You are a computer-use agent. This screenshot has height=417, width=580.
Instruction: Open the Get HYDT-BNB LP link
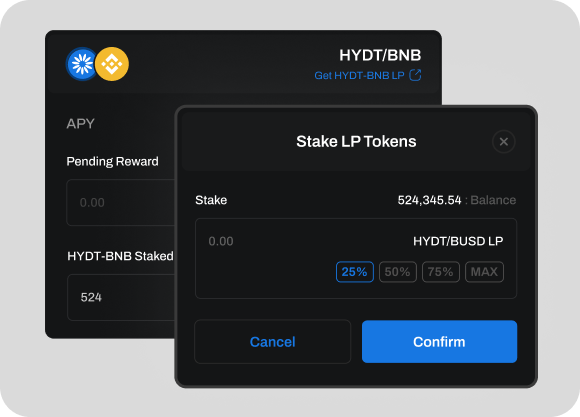pyautogui.click(x=359, y=75)
